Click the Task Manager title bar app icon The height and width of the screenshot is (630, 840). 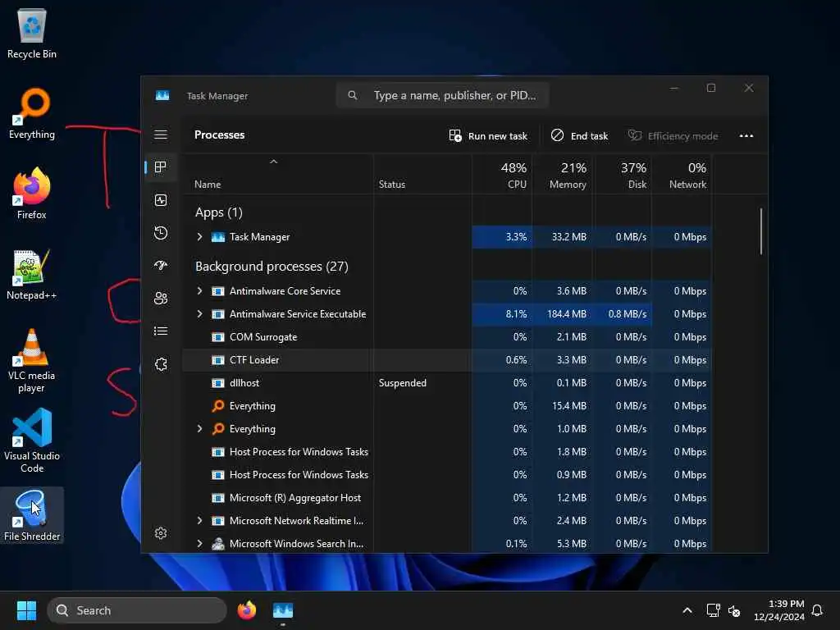162,95
